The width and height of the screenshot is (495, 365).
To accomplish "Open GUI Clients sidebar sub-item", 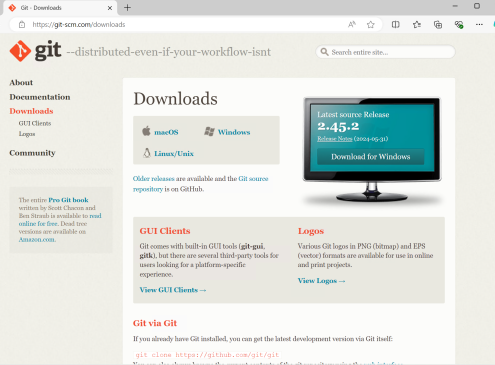I will click(x=35, y=123).
